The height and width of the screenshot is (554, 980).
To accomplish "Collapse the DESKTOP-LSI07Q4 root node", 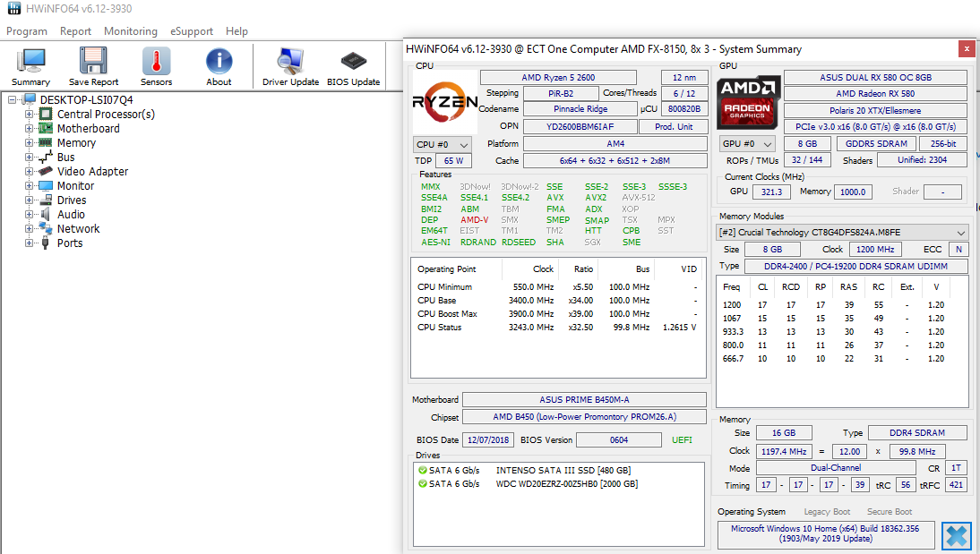I will point(12,99).
